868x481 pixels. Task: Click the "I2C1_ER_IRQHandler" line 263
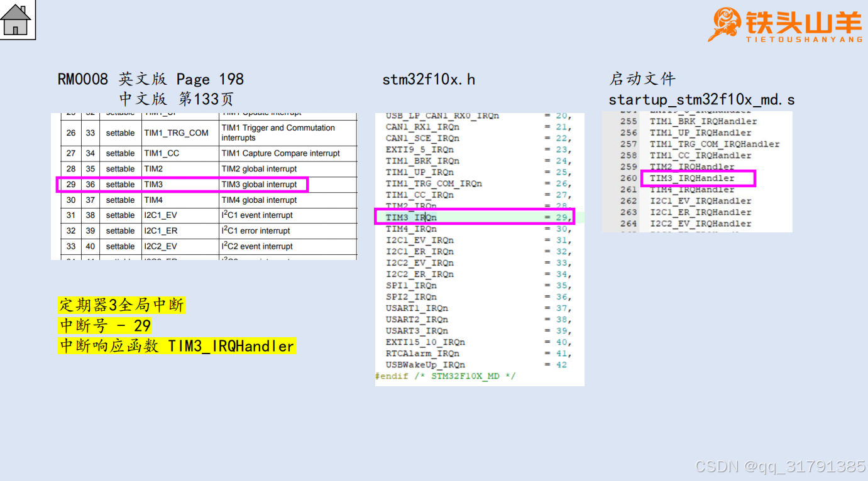click(700, 212)
